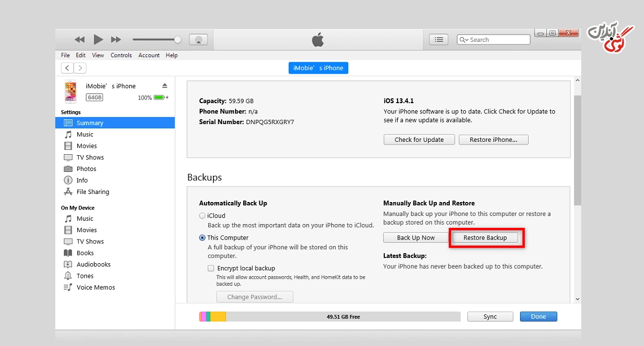The height and width of the screenshot is (346, 644).
Task: Select Summary under Settings
Action: pyautogui.click(x=115, y=123)
